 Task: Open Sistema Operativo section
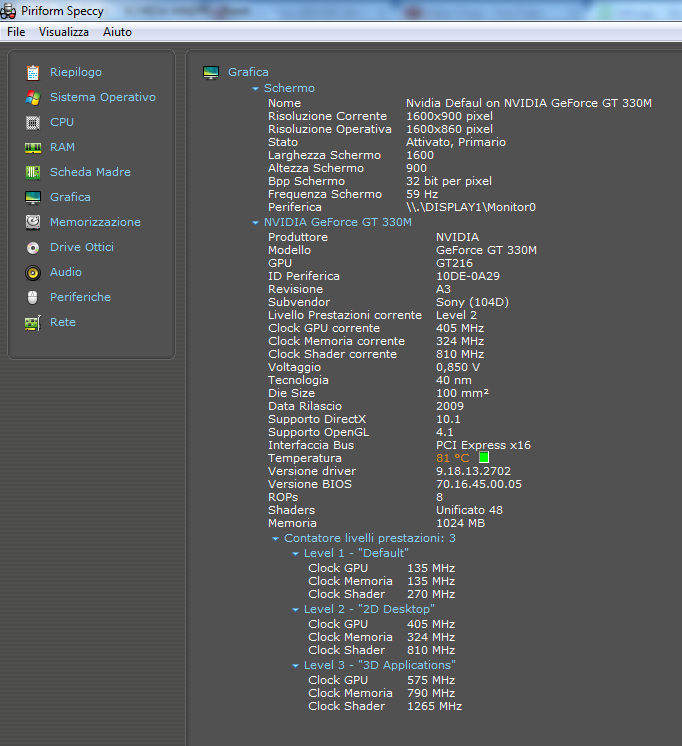point(103,97)
